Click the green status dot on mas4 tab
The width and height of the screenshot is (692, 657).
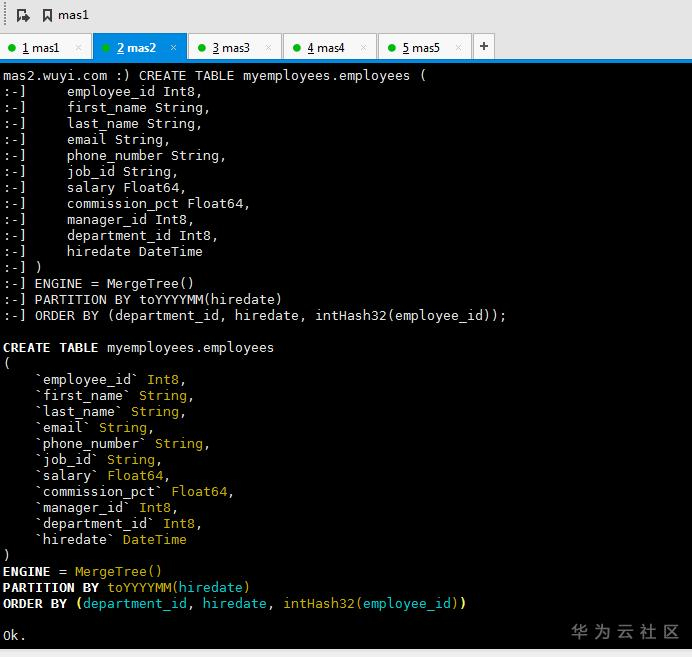(297, 48)
